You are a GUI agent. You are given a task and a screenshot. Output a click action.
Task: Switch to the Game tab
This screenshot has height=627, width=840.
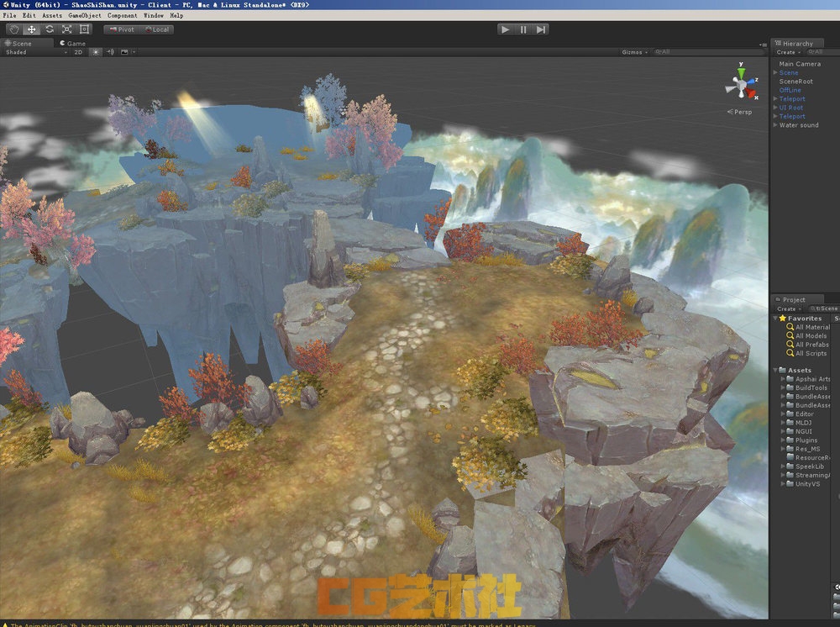click(73, 44)
